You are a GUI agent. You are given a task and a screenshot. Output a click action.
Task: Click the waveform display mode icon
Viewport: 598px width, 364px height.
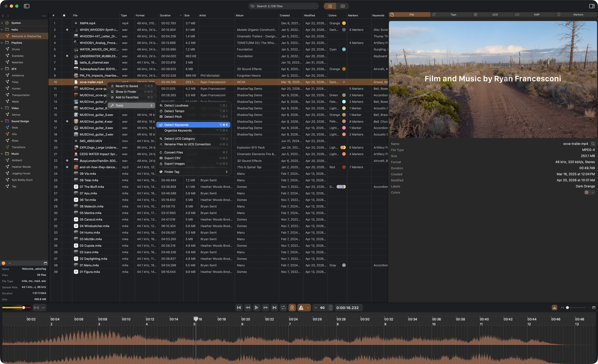tap(555, 308)
